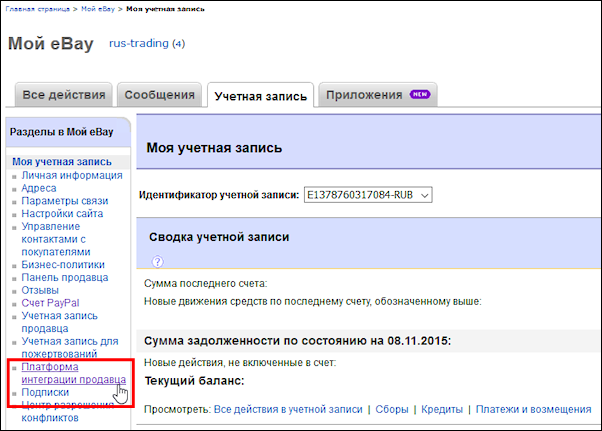Click the Главная страница breadcrumb link
Screen dimensions: 602x431
pos(38,9)
